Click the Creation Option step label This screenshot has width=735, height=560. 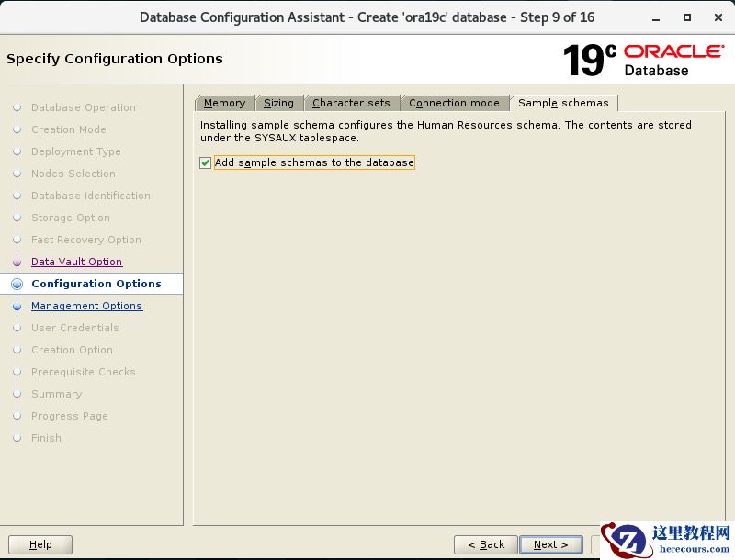point(73,350)
